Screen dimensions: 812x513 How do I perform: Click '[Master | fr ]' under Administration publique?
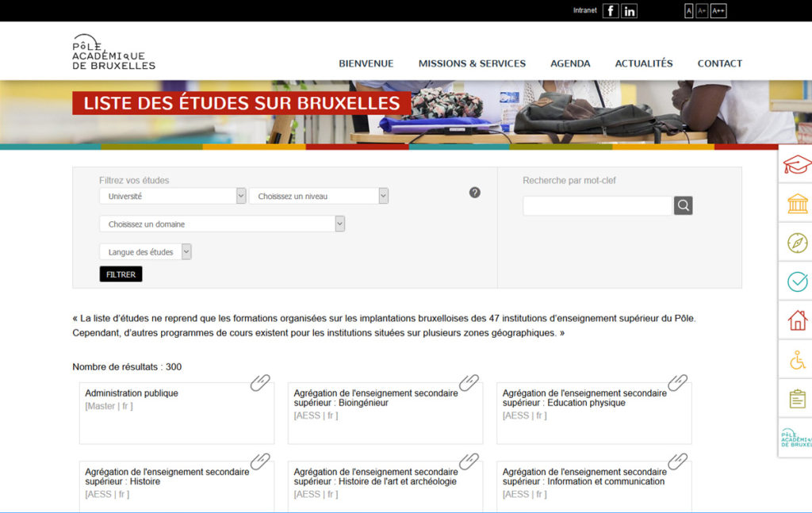109,407
